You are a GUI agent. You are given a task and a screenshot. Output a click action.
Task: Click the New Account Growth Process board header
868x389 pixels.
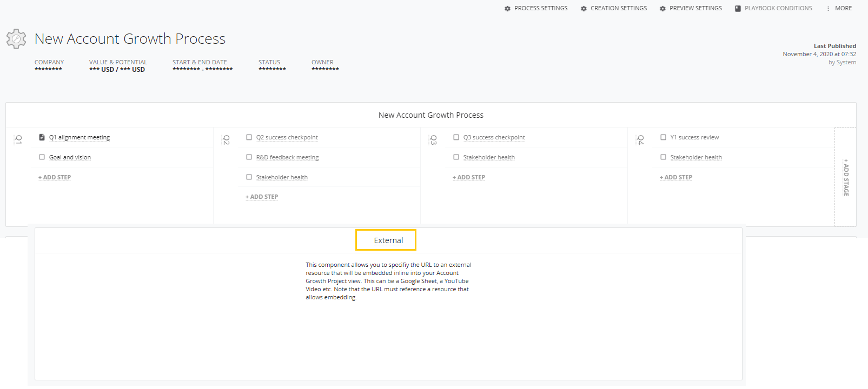[x=431, y=115]
